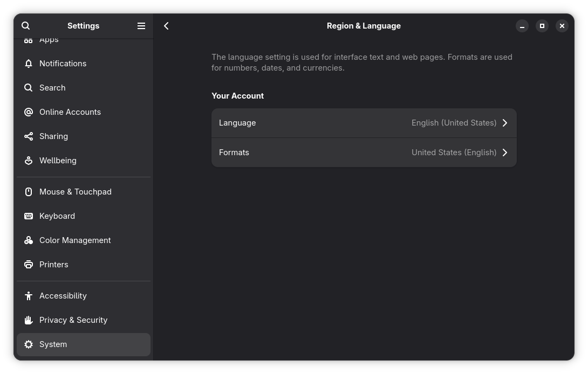
Task: Open the Printers label
Action: (53, 265)
